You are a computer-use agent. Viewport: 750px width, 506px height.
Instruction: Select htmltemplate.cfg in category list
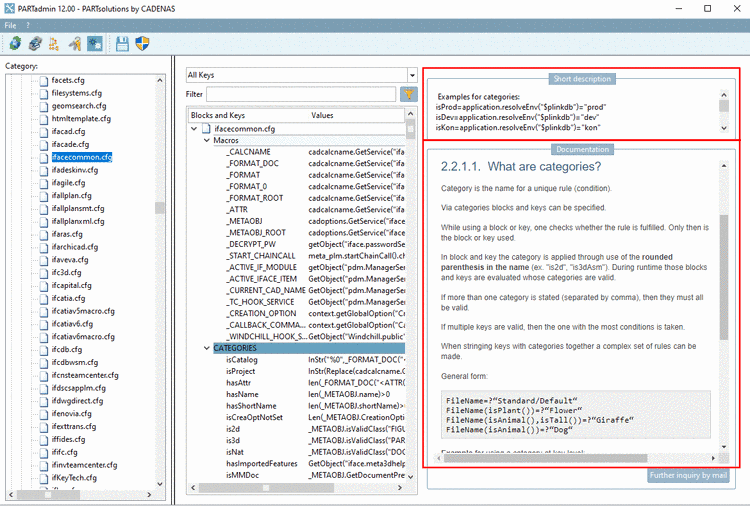pos(81,119)
